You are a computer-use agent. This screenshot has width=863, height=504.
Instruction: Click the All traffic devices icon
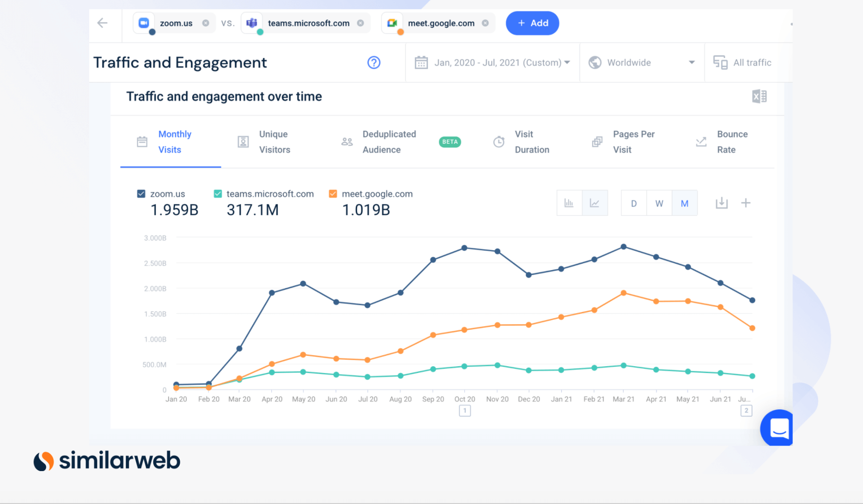pos(720,63)
